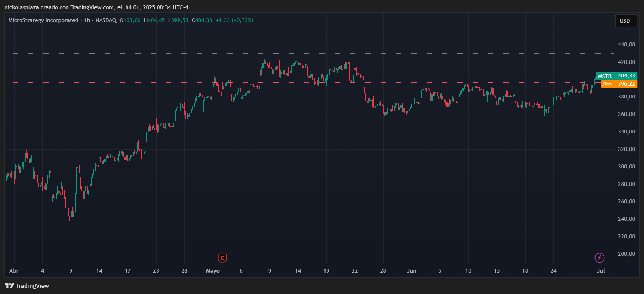Click the red earnings E marker icon
The image size is (644, 294).
pos(222,258)
